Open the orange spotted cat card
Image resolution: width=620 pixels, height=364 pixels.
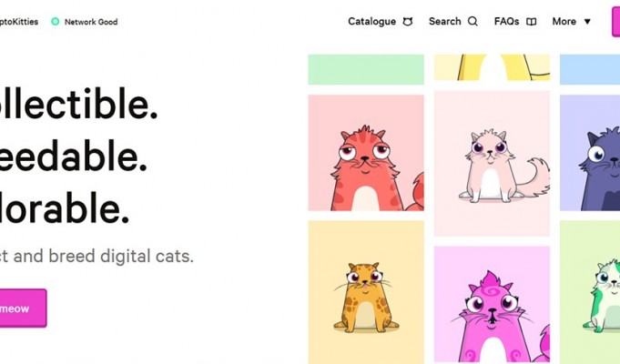[366, 292]
